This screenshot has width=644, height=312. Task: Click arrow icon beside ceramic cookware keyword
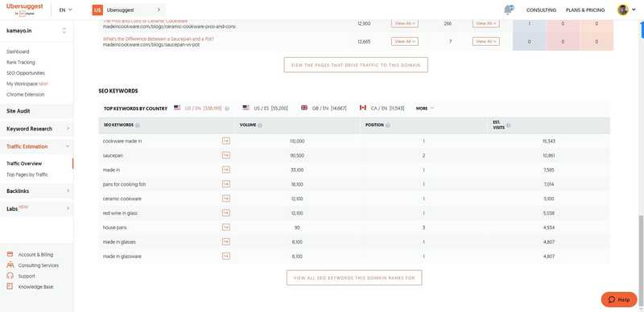(x=226, y=199)
